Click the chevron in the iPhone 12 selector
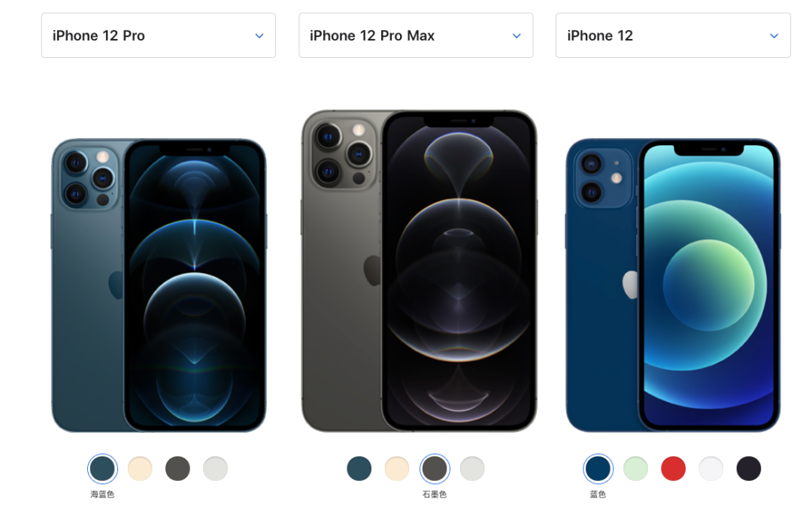Viewport: 812px width, 508px height. click(774, 36)
